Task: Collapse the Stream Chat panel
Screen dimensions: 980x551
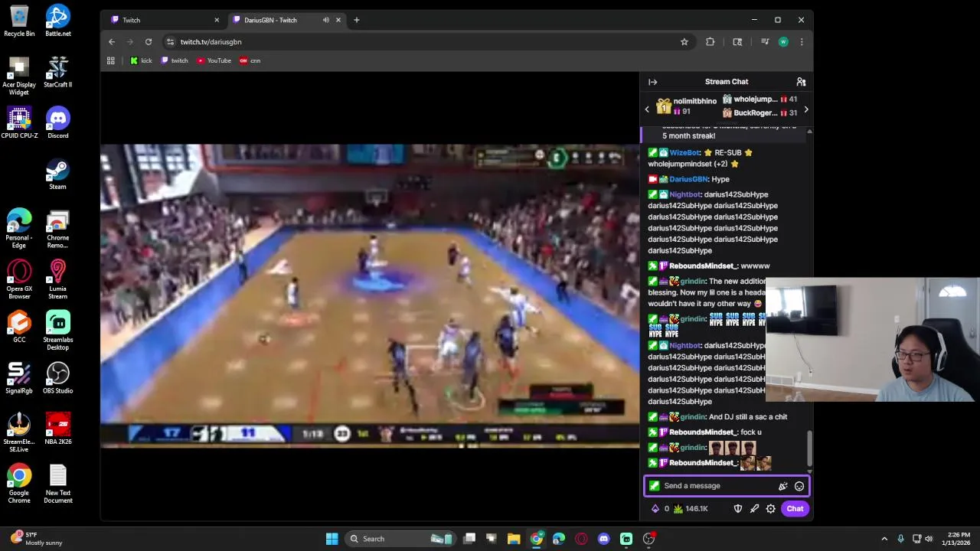Action: (x=652, y=82)
